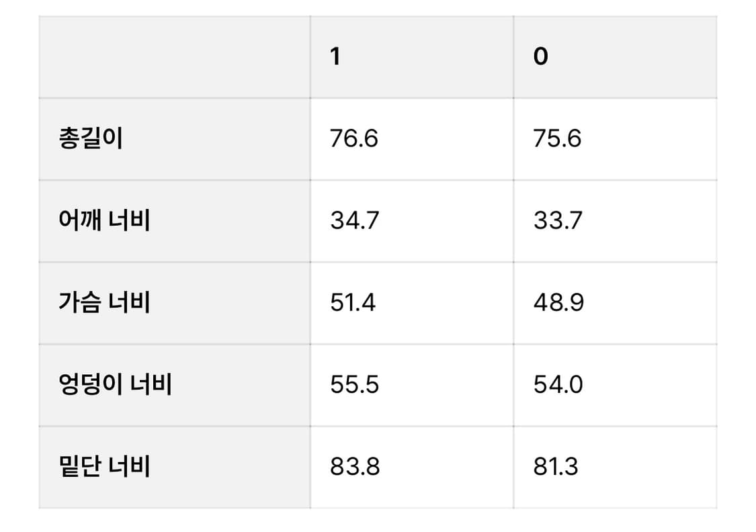Select the 엉덩이 너비 row label
756x532 pixels.
(x=115, y=385)
